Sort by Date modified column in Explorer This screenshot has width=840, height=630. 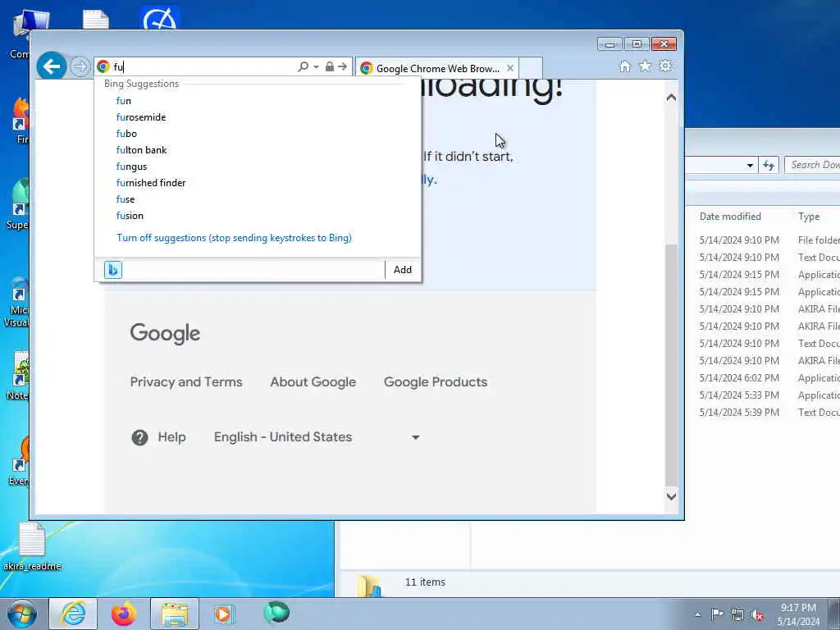point(730,217)
